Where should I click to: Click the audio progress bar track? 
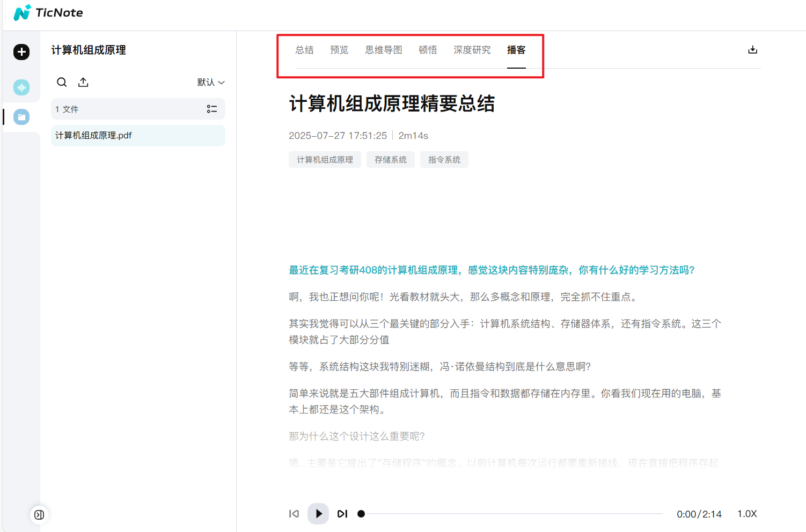coord(512,514)
